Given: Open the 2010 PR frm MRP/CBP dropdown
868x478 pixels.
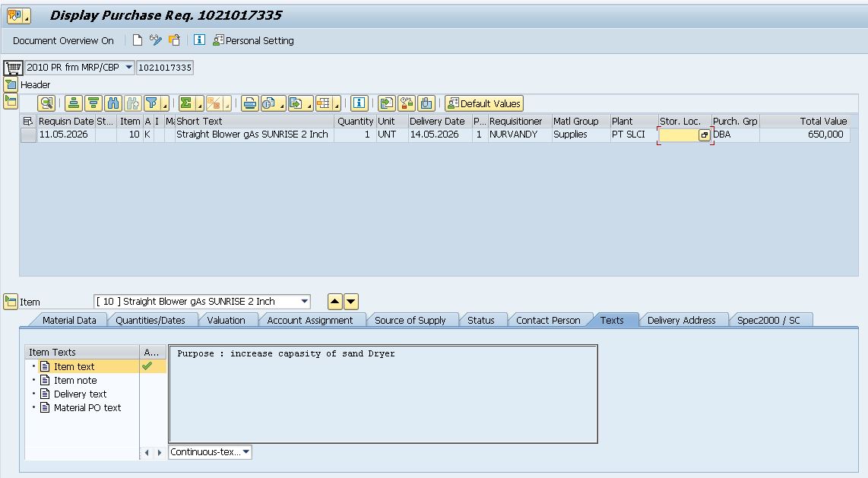Looking at the screenshot, I should 128,68.
